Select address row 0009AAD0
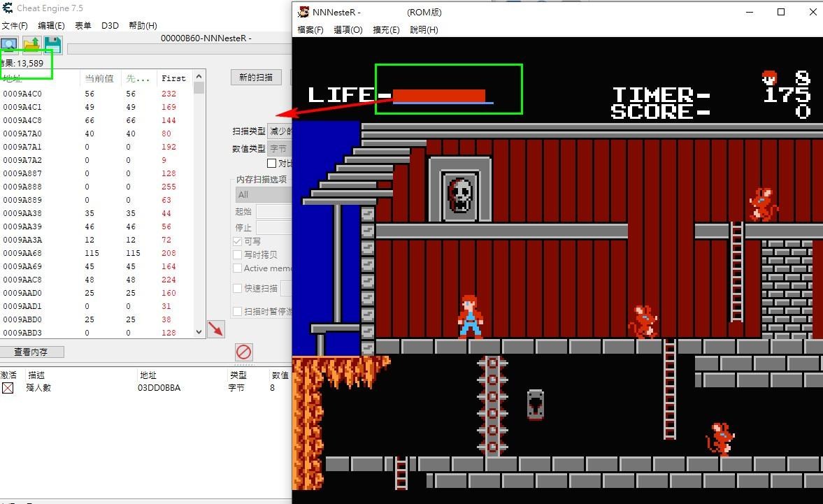 [96, 293]
